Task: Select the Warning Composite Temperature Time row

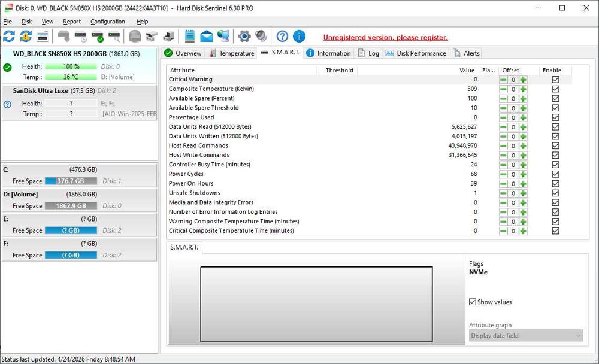Action: [x=370, y=222]
